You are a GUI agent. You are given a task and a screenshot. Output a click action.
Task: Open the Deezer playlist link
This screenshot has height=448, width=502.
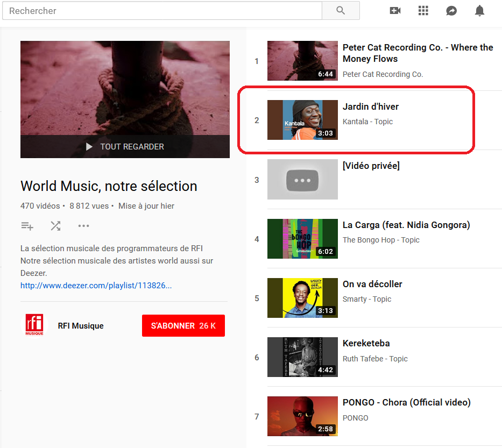(x=96, y=286)
